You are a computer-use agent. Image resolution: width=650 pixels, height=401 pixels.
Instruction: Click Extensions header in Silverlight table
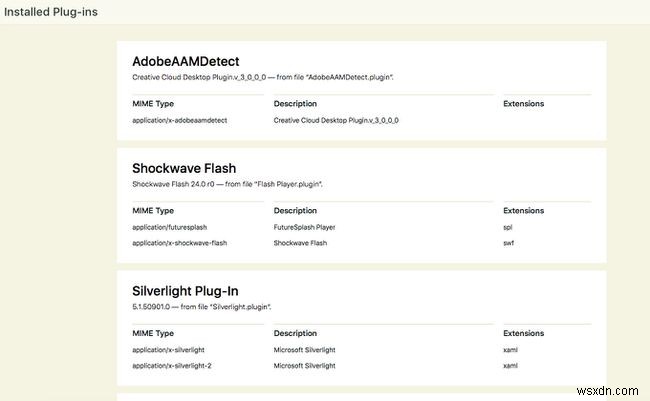[x=523, y=333]
